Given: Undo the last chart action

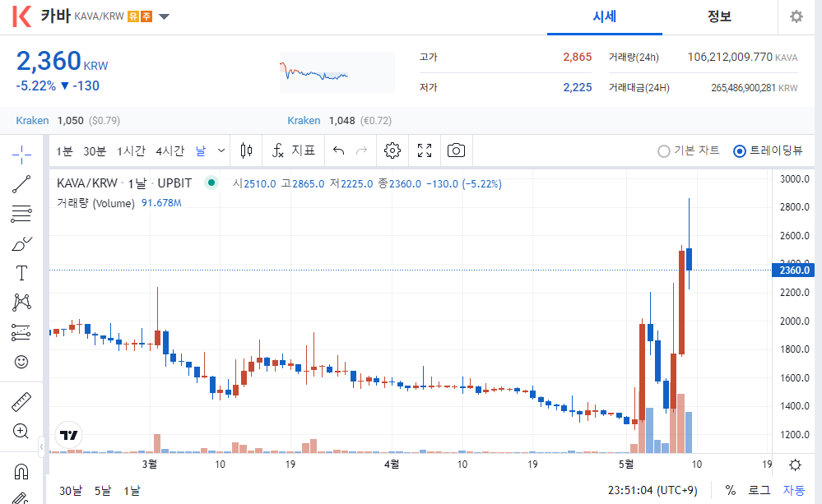Looking at the screenshot, I should [x=339, y=151].
